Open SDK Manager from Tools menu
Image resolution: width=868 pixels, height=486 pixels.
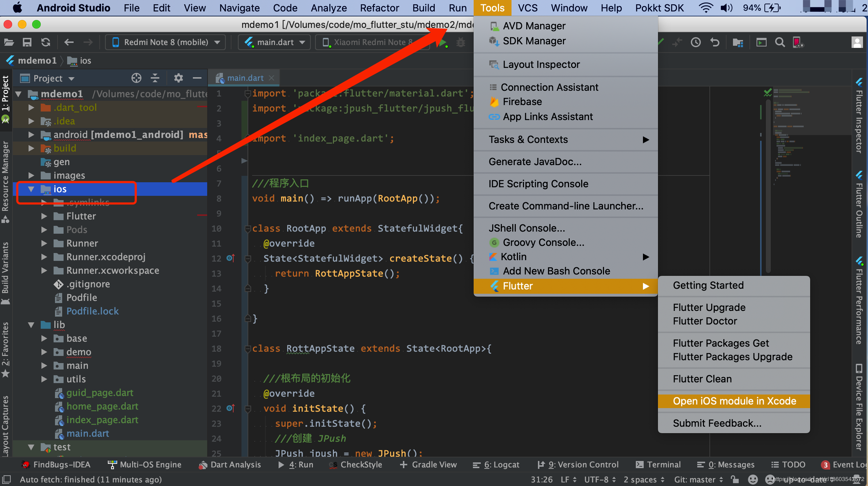coord(534,41)
